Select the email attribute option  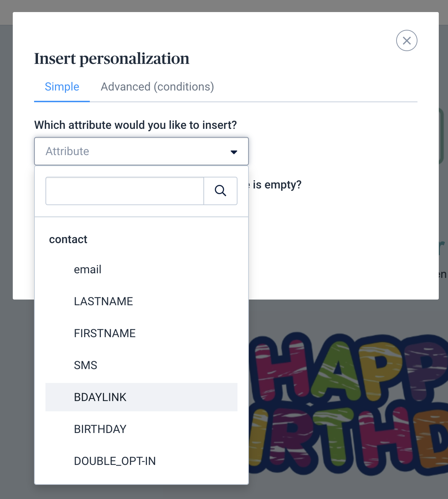(x=88, y=270)
